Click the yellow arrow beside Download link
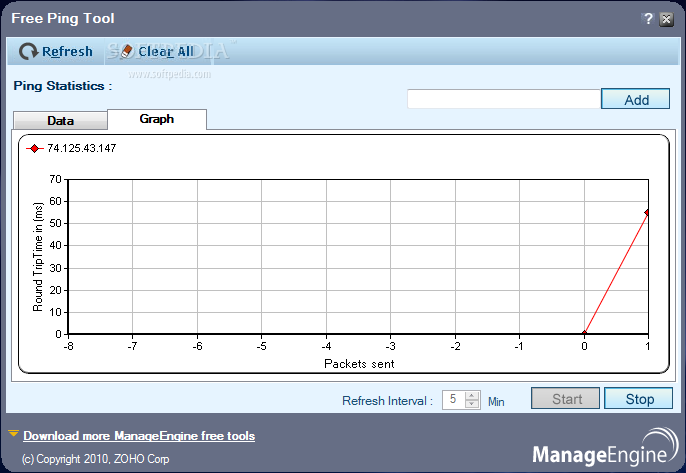Viewport: 686px width, 473px height. click(x=13, y=434)
